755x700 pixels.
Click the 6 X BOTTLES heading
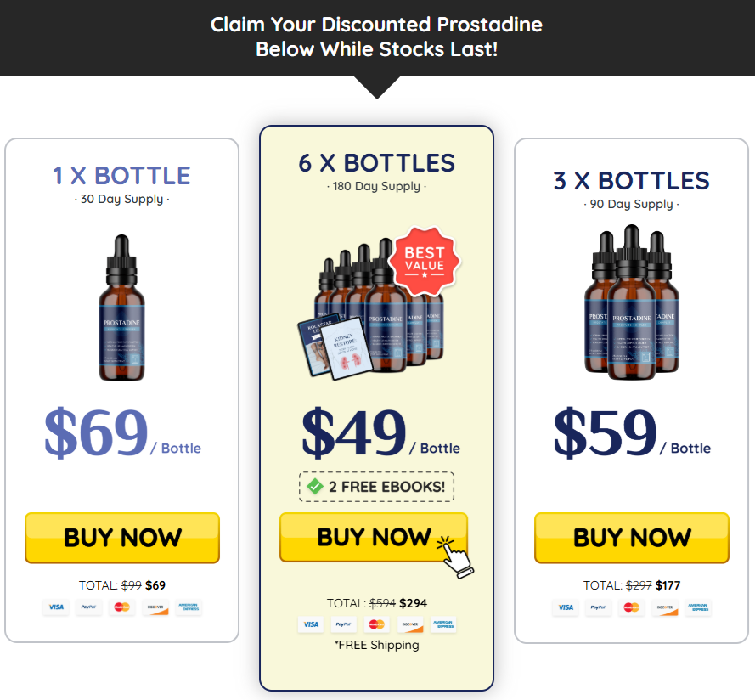pos(376,163)
